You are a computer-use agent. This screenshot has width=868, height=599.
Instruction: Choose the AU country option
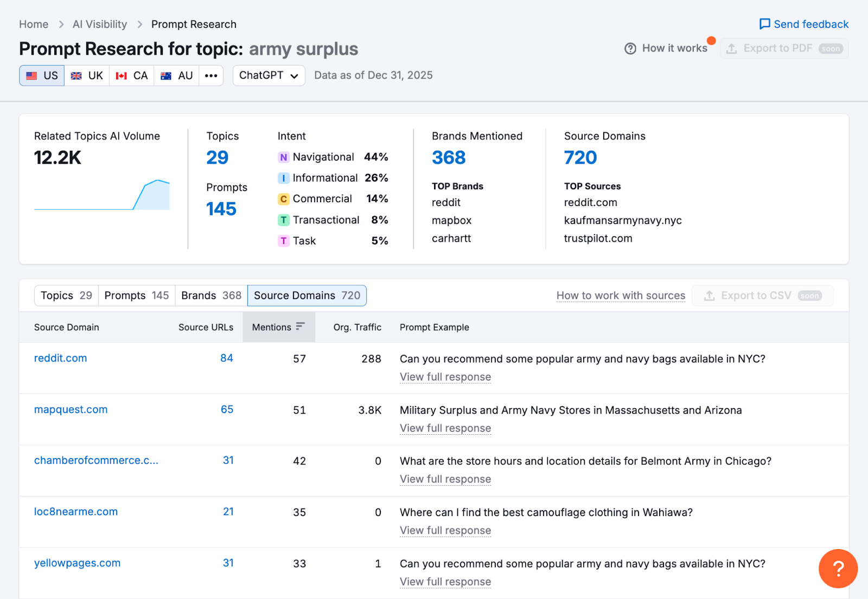[x=177, y=76]
